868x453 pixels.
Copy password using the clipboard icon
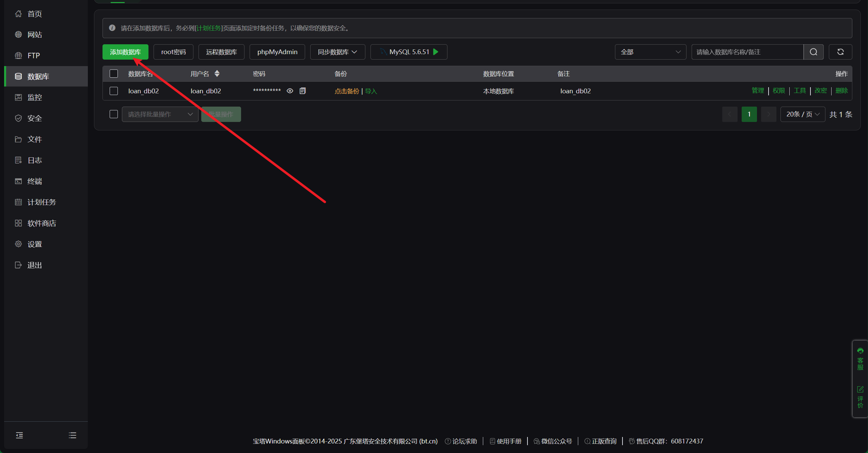[x=302, y=91]
